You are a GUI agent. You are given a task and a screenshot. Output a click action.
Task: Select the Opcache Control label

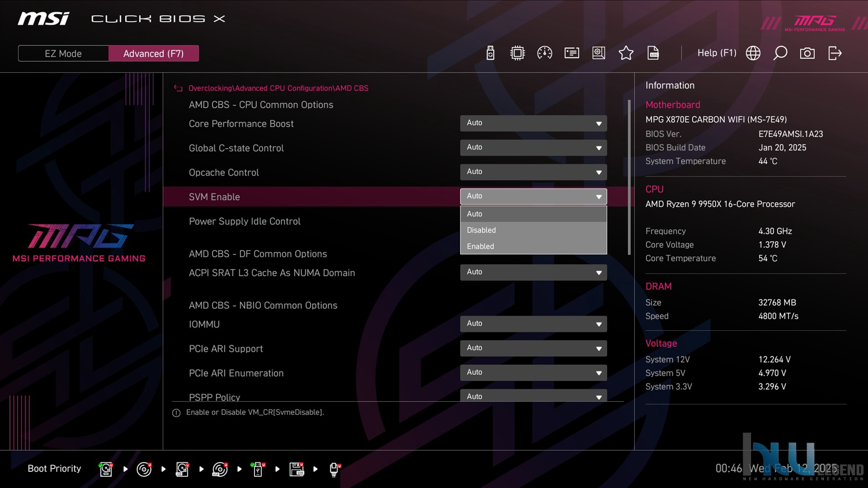coord(224,173)
